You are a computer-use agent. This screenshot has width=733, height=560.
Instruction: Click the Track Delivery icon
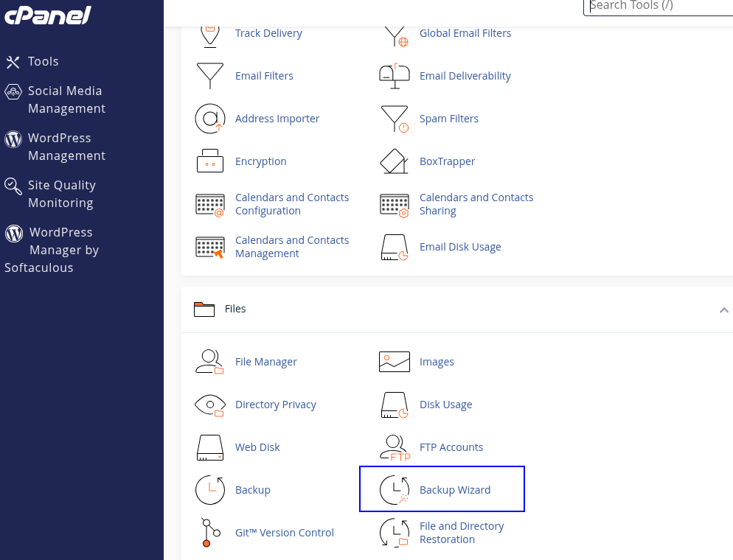[210, 36]
